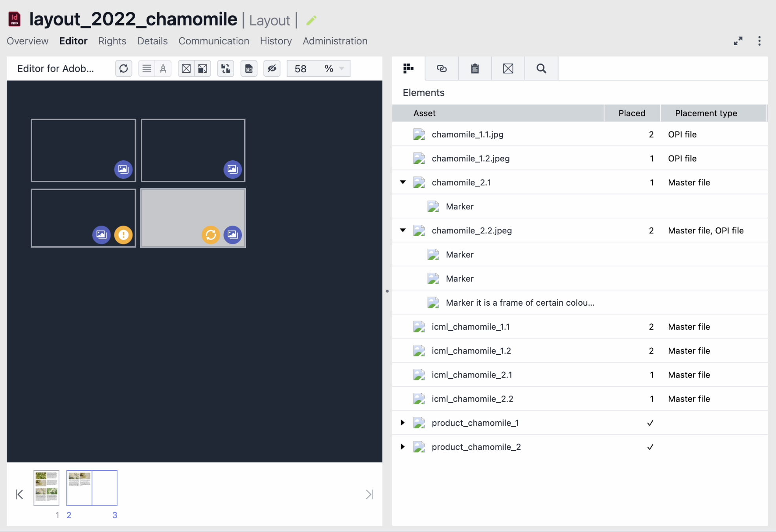
Task: Open the 58% zoom dropdown
Action: pyautogui.click(x=341, y=69)
